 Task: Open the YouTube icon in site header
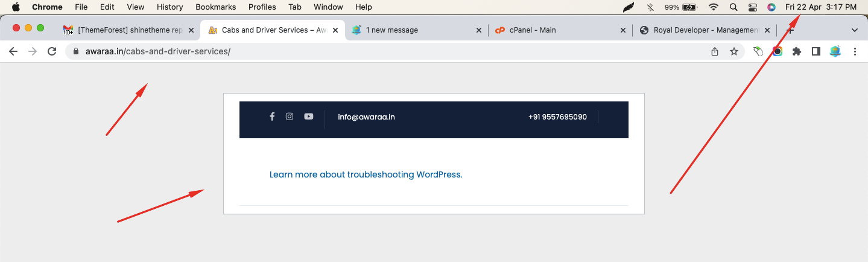(309, 117)
